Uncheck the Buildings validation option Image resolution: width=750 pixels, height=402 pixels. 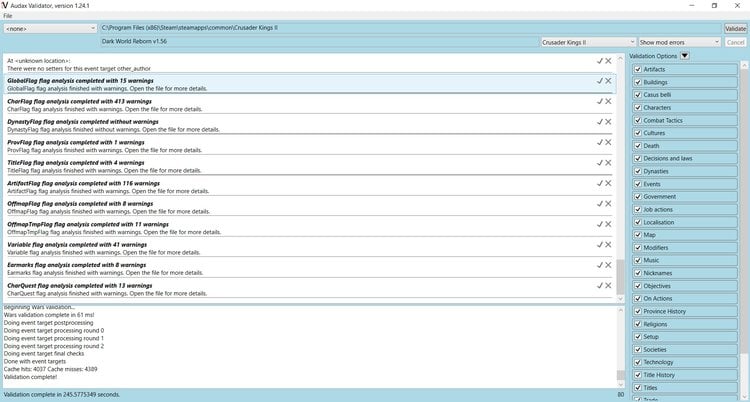pos(637,82)
